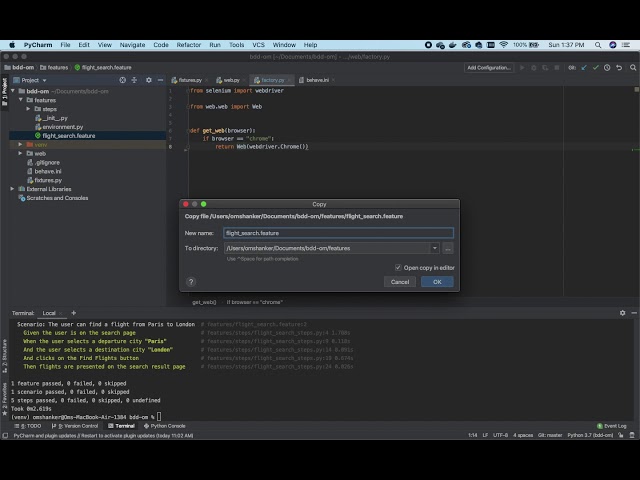Open the Navigate menu
The image size is (640, 480).
click(132, 45)
